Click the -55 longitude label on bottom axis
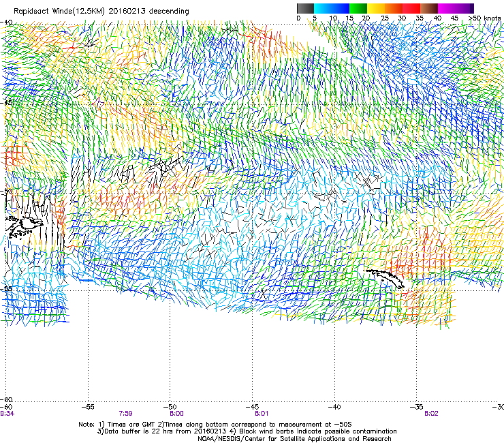504x443 pixels. pyautogui.click(x=88, y=407)
